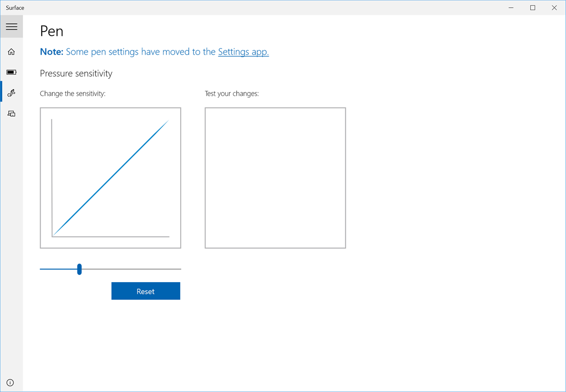Click the Reset button
Screen dimensions: 566x392
146,291
